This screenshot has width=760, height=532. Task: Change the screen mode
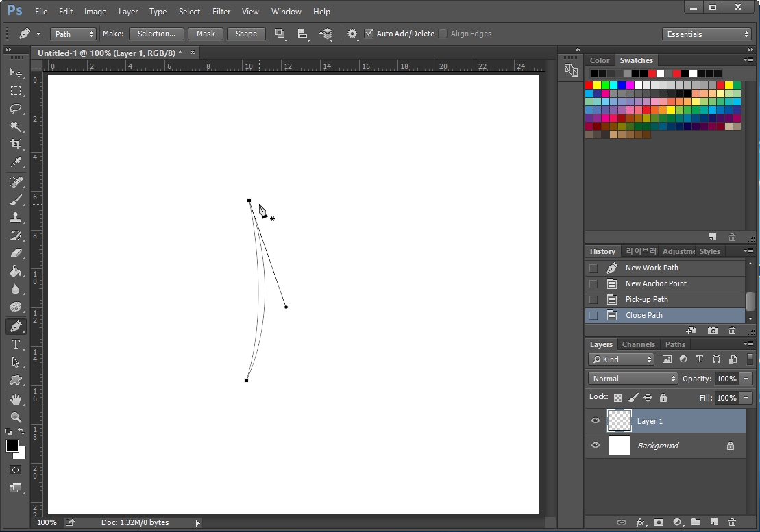pyautogui.click(x=16, y=488)
